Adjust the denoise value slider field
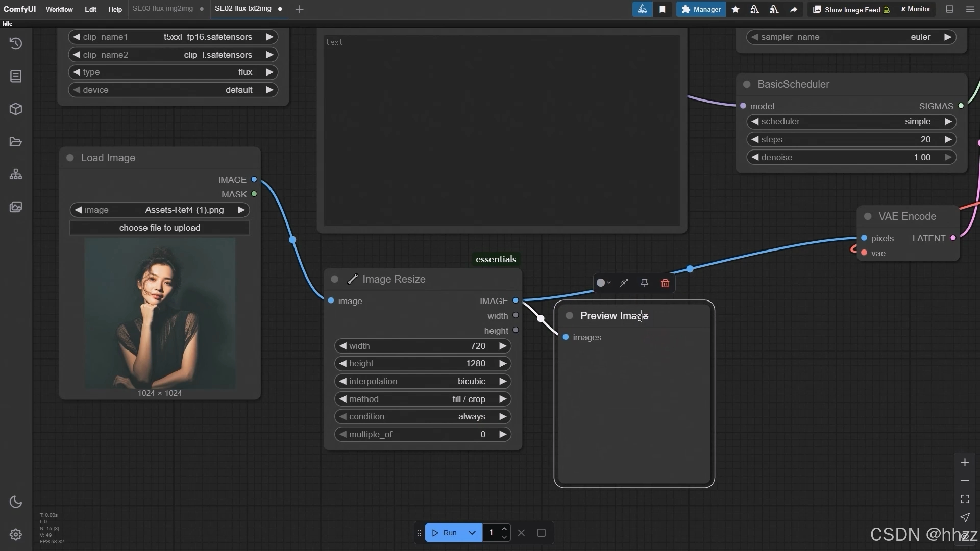980x551 pixels. click(851, 158)
